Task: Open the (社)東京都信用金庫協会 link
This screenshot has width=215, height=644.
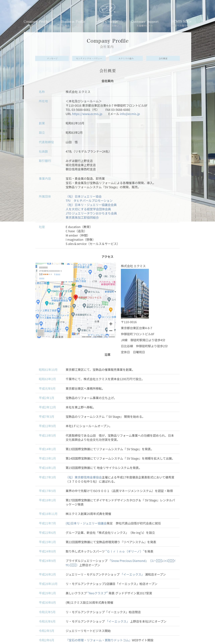Action: (84, 477)
